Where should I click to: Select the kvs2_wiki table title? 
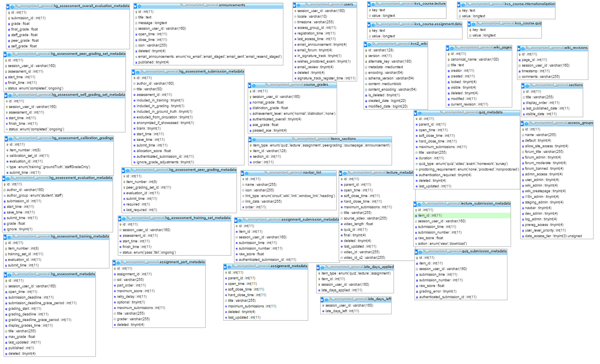(x=401, y=44)
